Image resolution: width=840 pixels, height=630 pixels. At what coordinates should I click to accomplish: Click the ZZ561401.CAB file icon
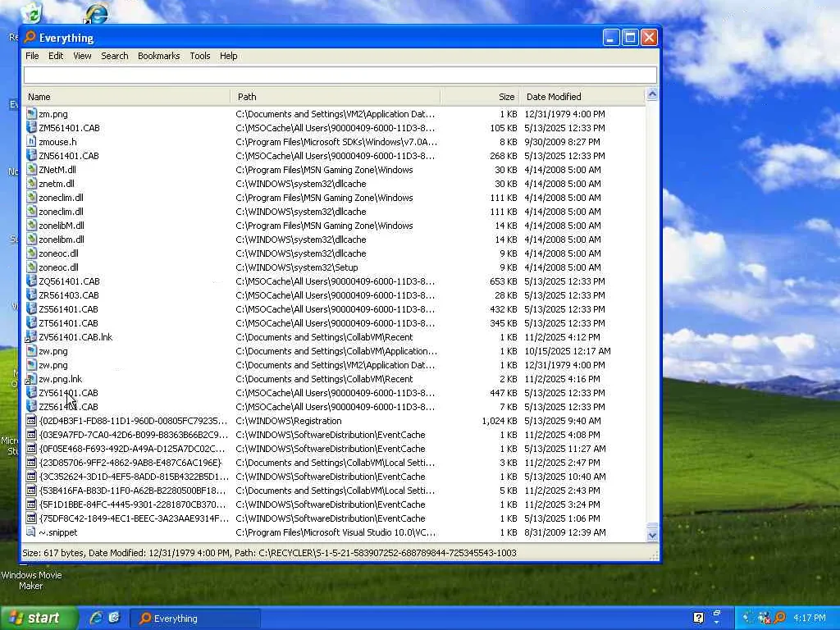point(32,407)
